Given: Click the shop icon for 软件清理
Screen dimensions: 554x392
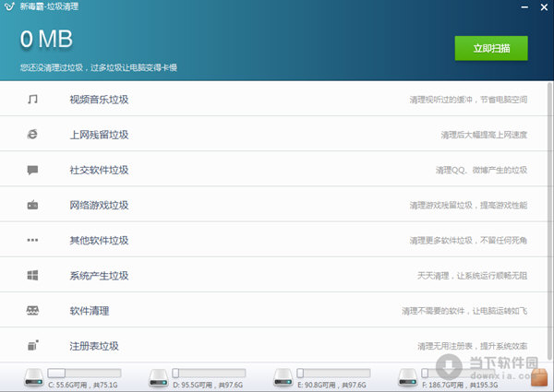Looking at the screenshot, I should pos(32,311).
